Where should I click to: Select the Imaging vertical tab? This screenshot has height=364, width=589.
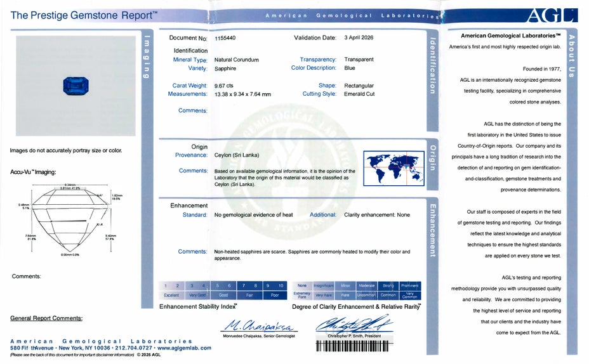click(x=147, y=56)
